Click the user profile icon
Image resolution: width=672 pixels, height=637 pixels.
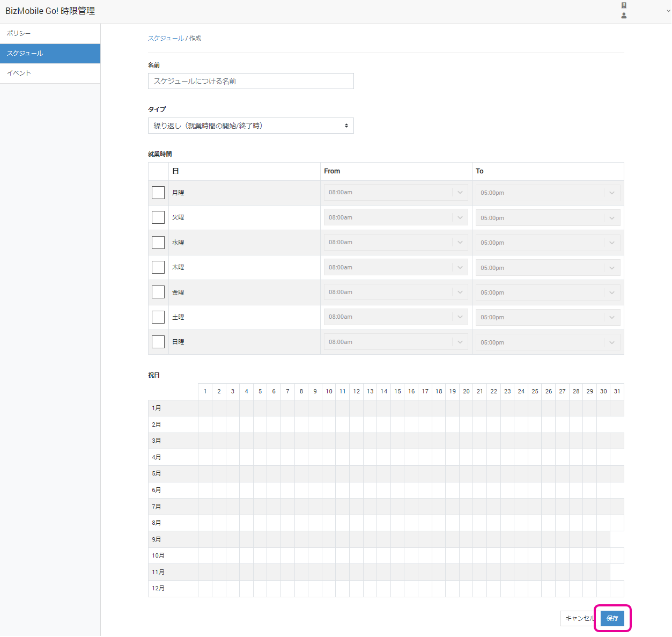coord(624,16)
